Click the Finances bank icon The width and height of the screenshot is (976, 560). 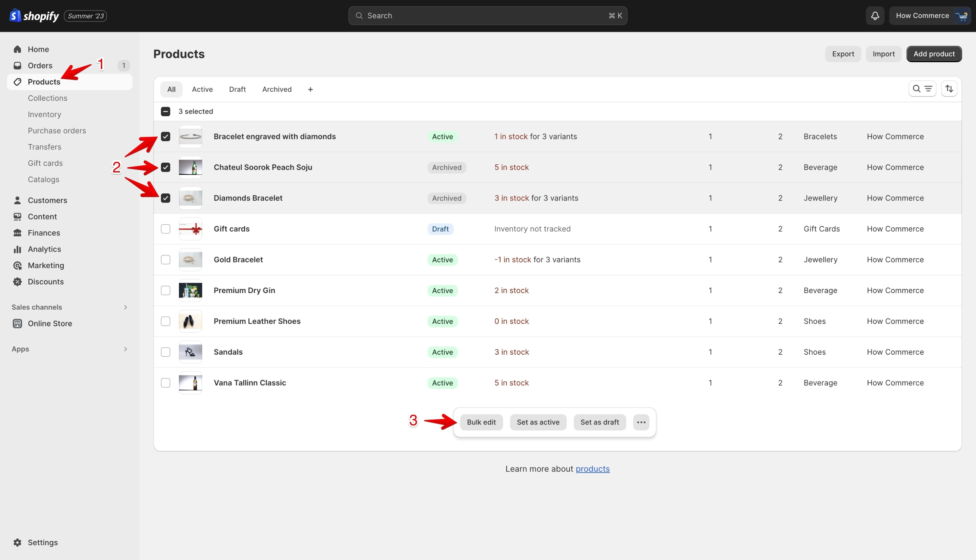17,233
